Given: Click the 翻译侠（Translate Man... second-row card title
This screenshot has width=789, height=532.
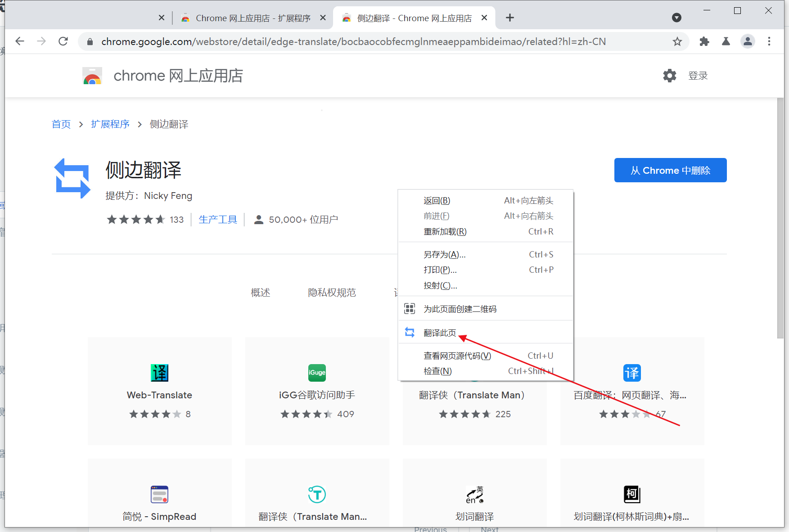Looking at the screenshot, I should click(313, 517).
